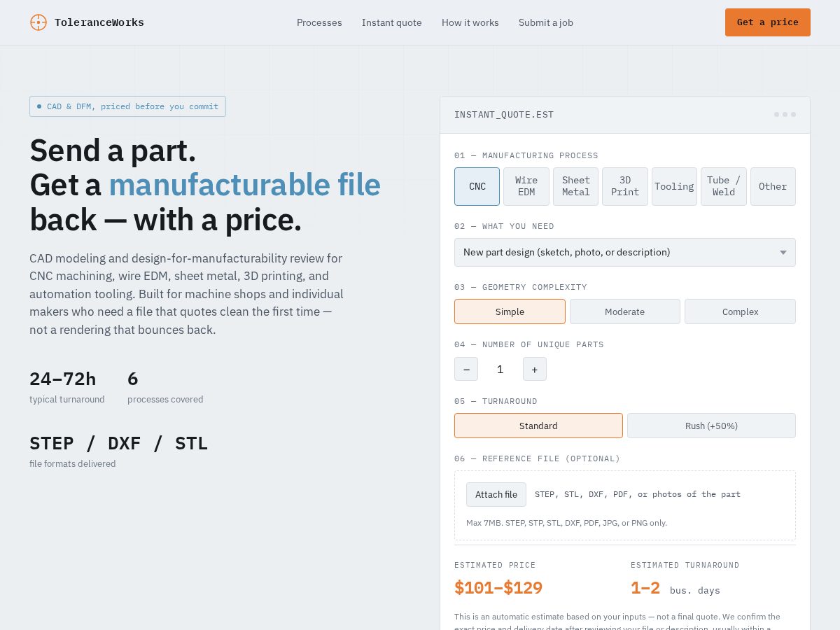The image size is (840, 630).
Task: Click the INSTANT_QUOTE.EST panel title
Action: (x=504, y=115)
